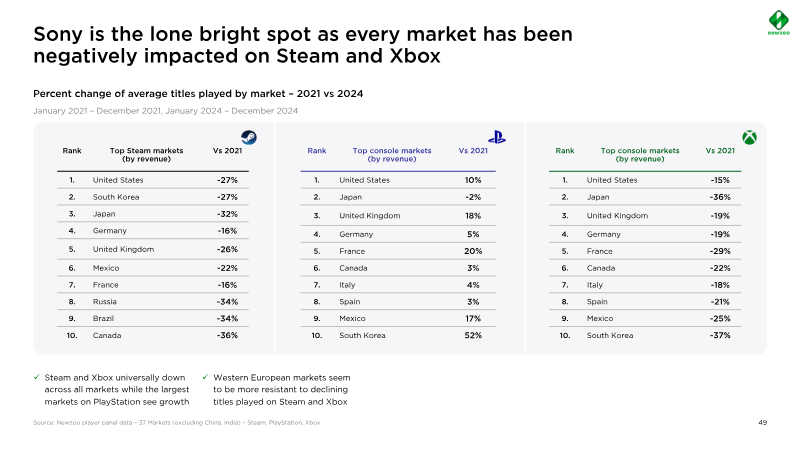Click the "Top Steam markets" column header
Image resolution: width=800 pixels, height=450 pixels.
click(x=146, y=154)
